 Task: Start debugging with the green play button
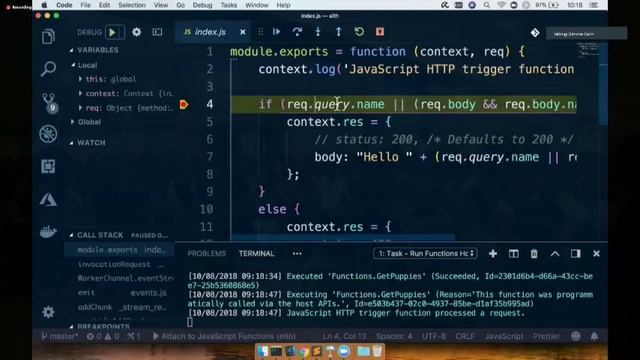tap(112, 32)
